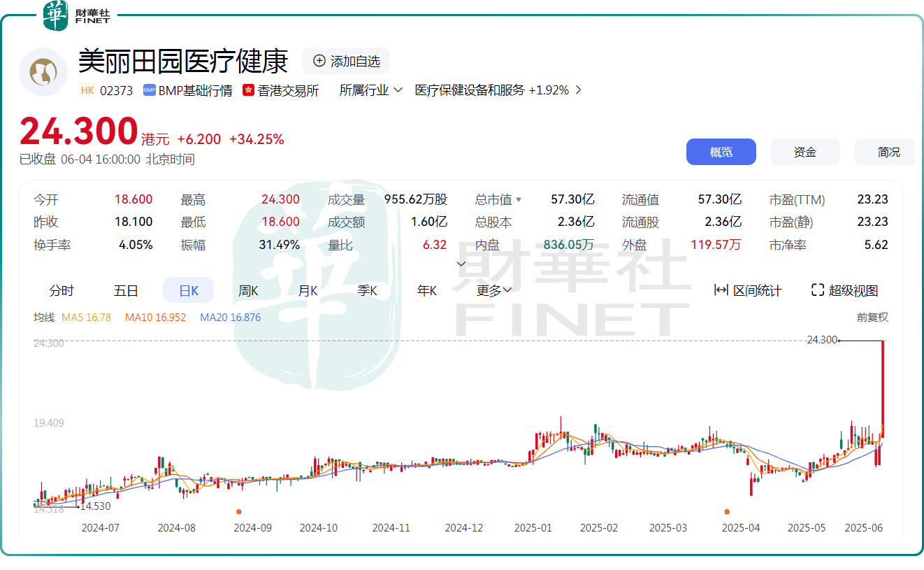Click the company logo avatar icon
Image resolution: width=924 pixels, height=570 pixels.
coord(43,72)
